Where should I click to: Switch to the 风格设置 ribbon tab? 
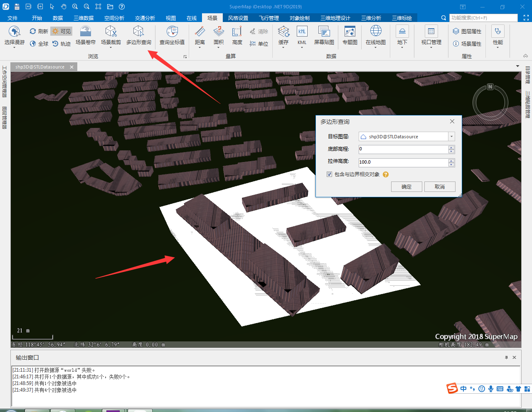238,18
